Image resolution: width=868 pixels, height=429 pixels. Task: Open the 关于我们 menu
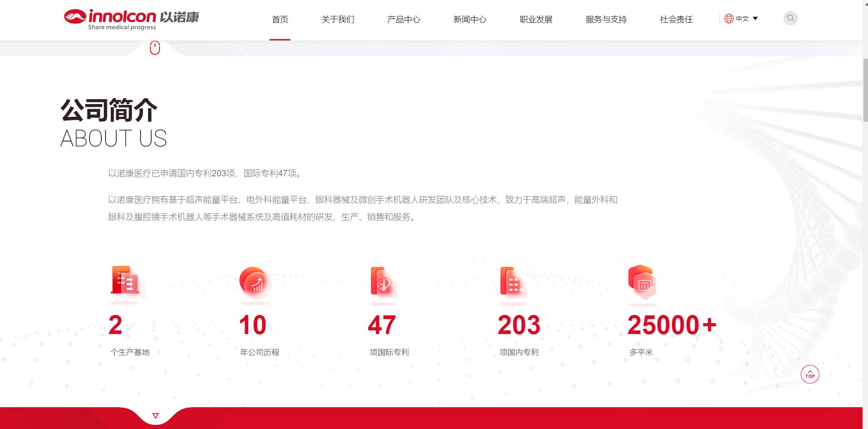(338, 20)
